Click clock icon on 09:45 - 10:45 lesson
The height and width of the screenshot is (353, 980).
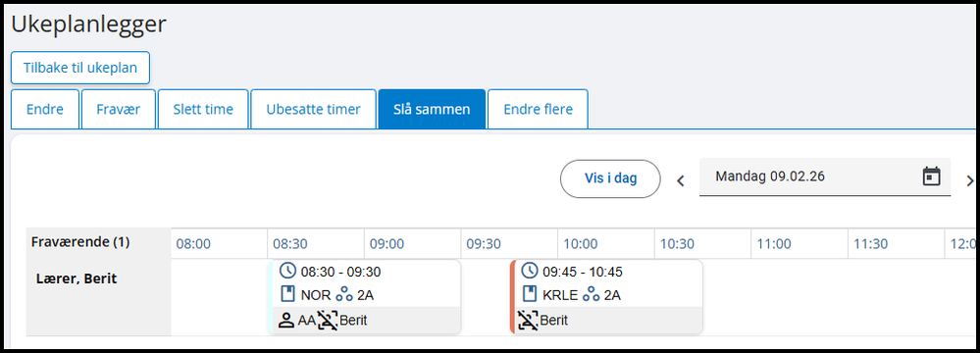pyautogui.click(x=530, y=272)
